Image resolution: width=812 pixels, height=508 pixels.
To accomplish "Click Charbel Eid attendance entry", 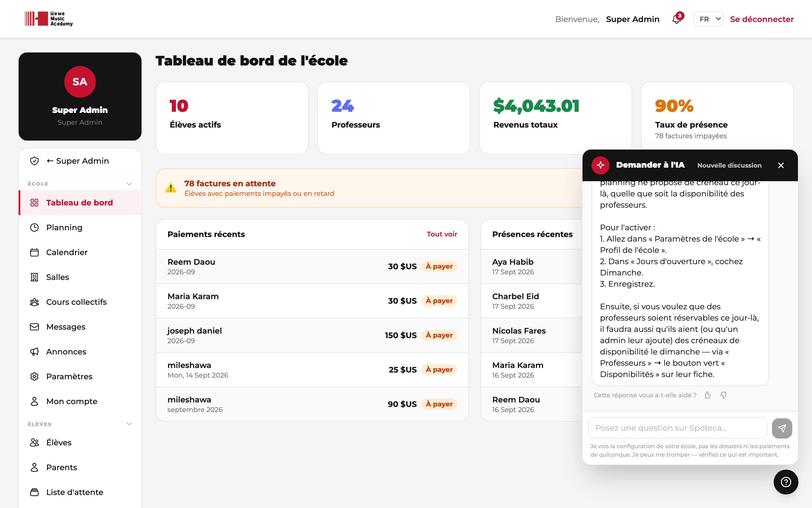I will (515, 296).
